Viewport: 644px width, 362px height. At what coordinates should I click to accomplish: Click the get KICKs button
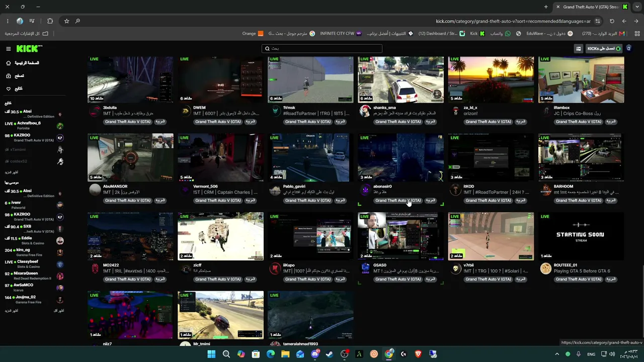[604, 49]
